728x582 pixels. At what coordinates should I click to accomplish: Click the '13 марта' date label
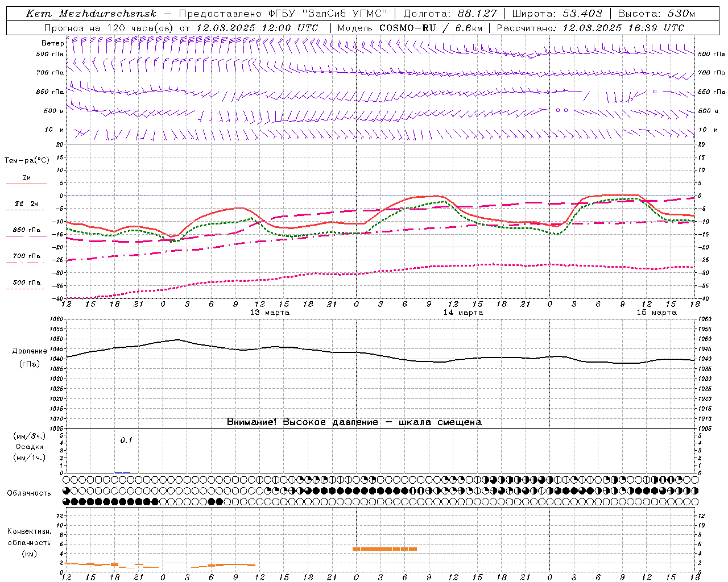pos(270,313)
